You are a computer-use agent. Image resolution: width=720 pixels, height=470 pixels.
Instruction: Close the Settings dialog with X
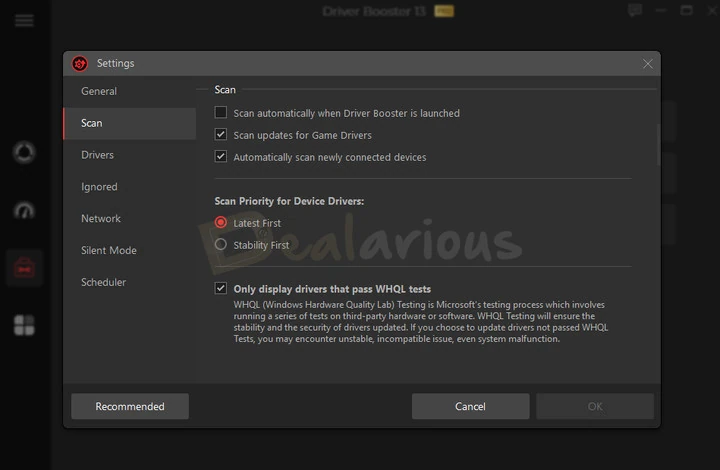click(648, 64)
